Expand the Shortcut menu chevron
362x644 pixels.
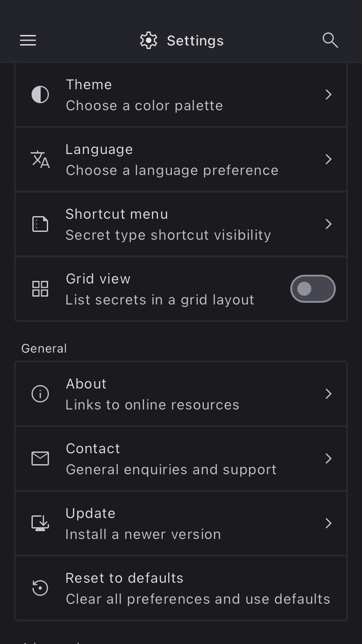329,224
